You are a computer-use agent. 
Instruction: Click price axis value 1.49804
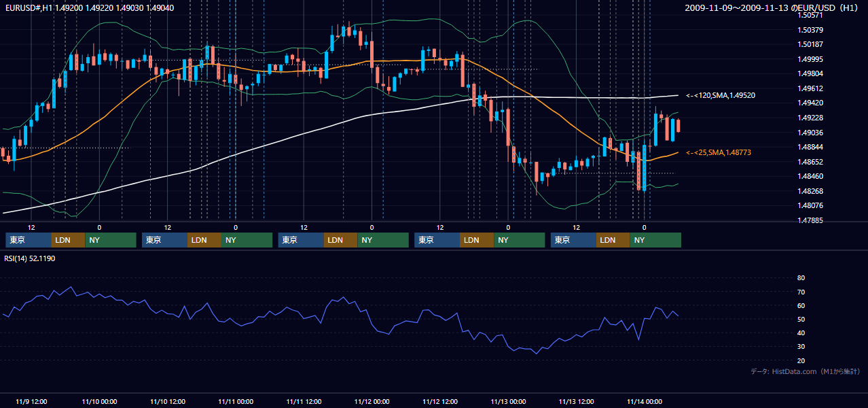point(810,73)
